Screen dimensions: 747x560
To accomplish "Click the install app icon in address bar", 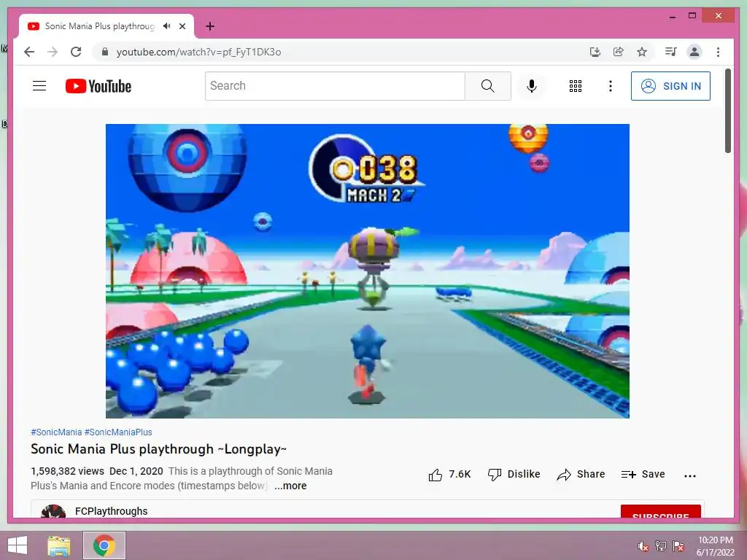I will tap(595, 52).
